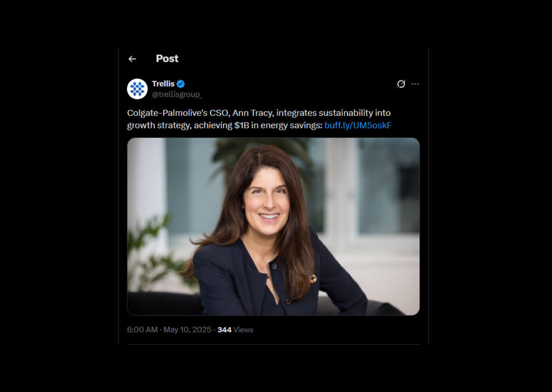
Task: Click the back arrow beside Post
Action: [132, 59]
